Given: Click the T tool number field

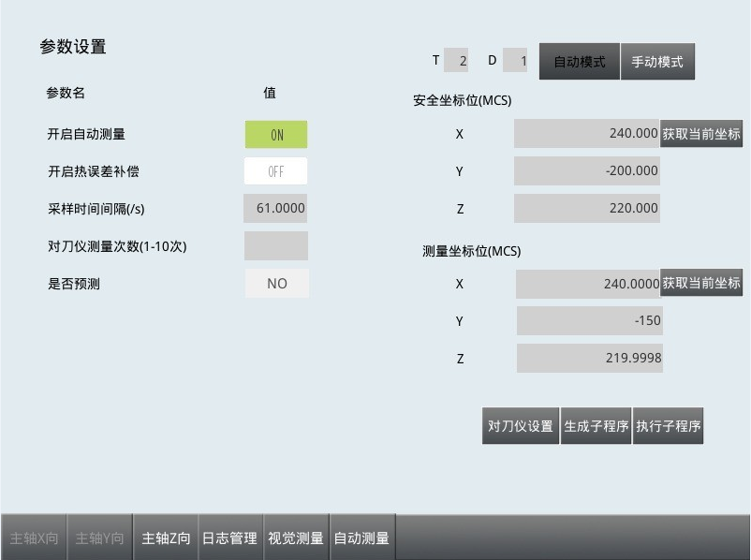Looking at the screenshot, I should pos(456,61).
